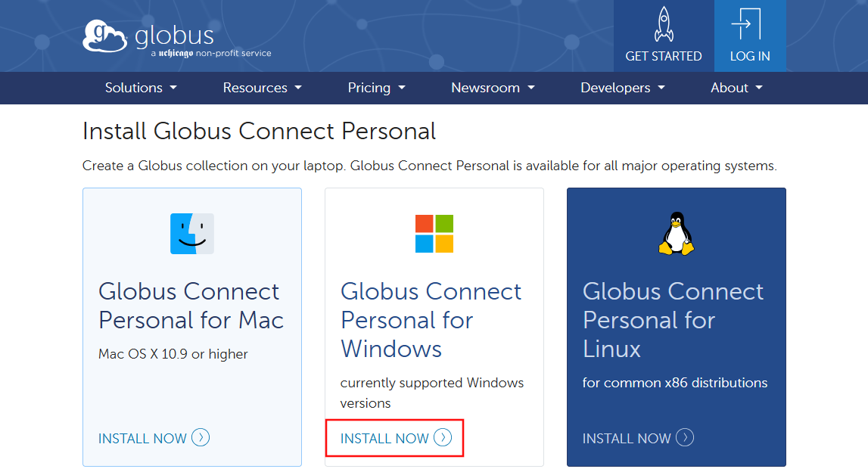The height and width of the screenshot is (469, 868).
Task: Click the Globus Connect Personal for Mac heading
Action: pyautogui.click(x=191, y=306)
